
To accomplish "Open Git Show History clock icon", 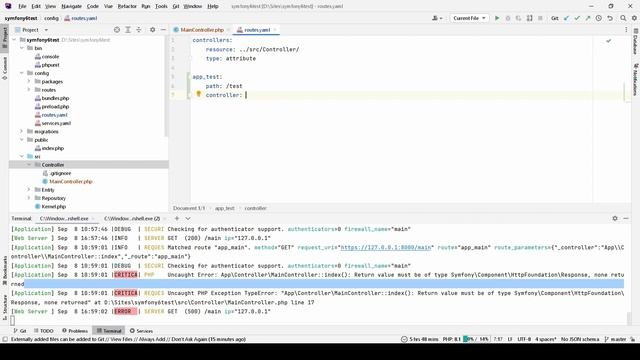I will 598,18.
